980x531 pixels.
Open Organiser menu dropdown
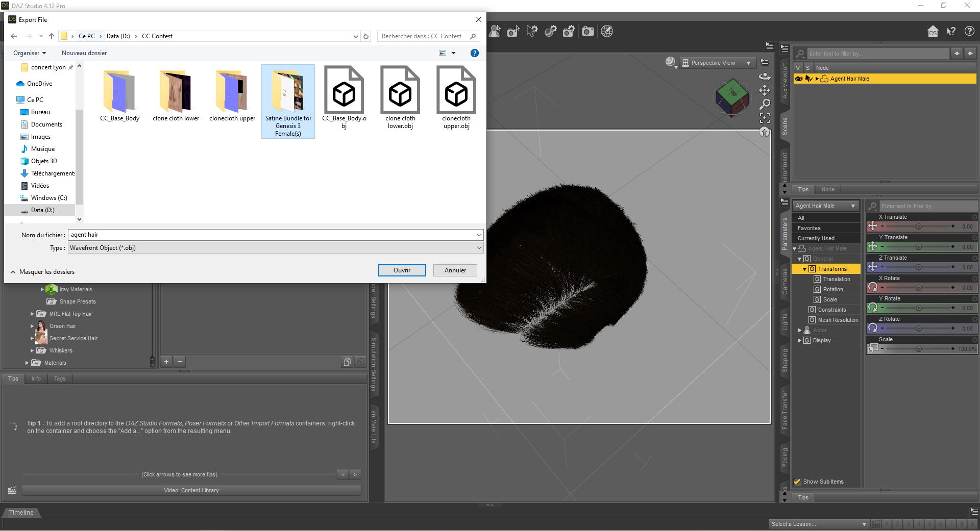[x=30, y=53]
